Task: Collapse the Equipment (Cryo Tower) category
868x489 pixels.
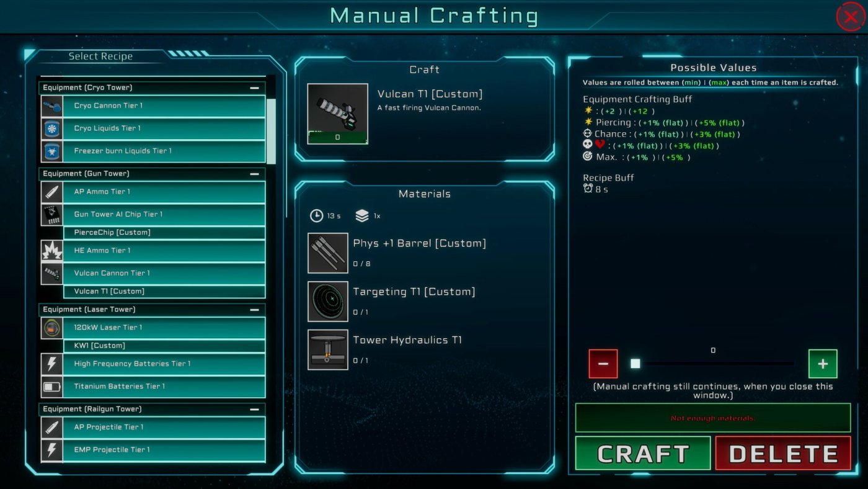Action: tap(254, 88)
